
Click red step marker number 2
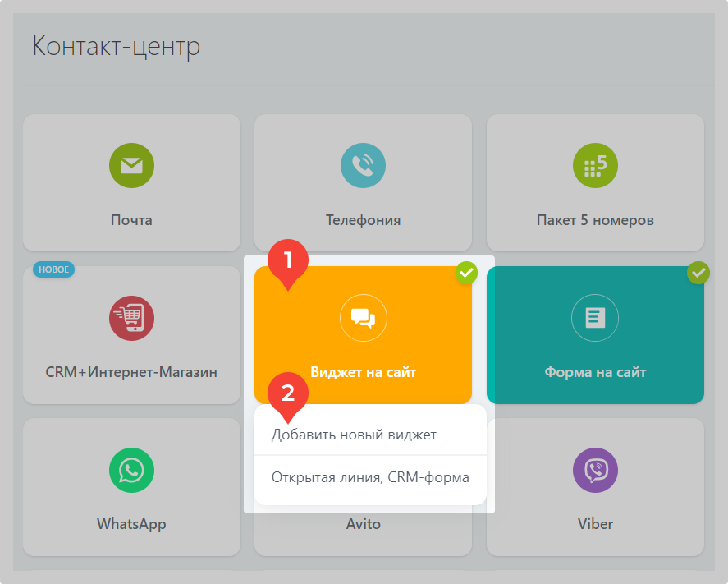pos(287,393)
